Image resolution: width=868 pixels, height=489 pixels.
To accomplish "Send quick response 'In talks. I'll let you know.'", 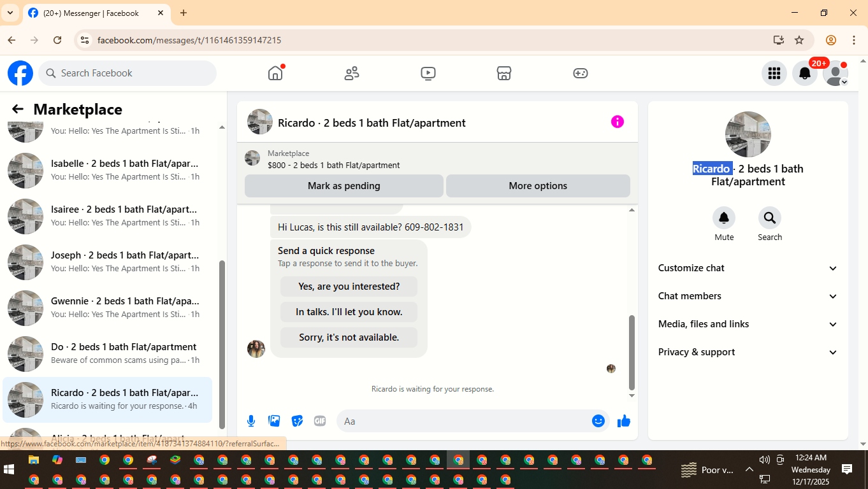I will [x=349, y=312].
